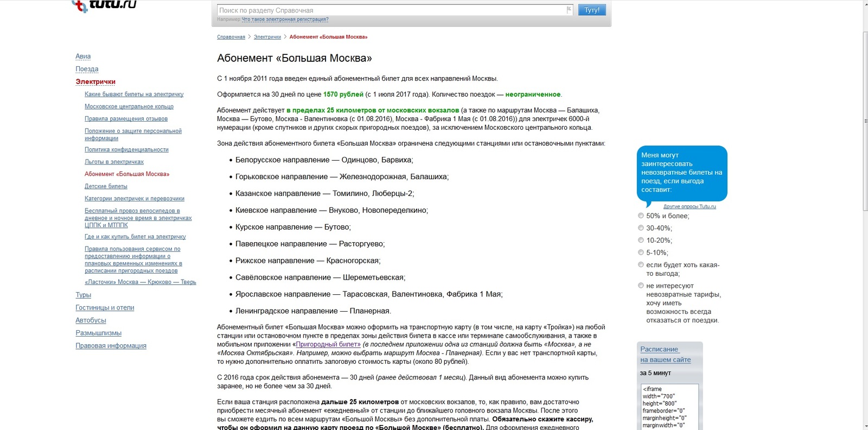Image resolution: width=868 pixels, height=430 pixels.
Task: Open Категории электричек и перевозчиков
Action: pyautogui.click(x=135, y=199)
